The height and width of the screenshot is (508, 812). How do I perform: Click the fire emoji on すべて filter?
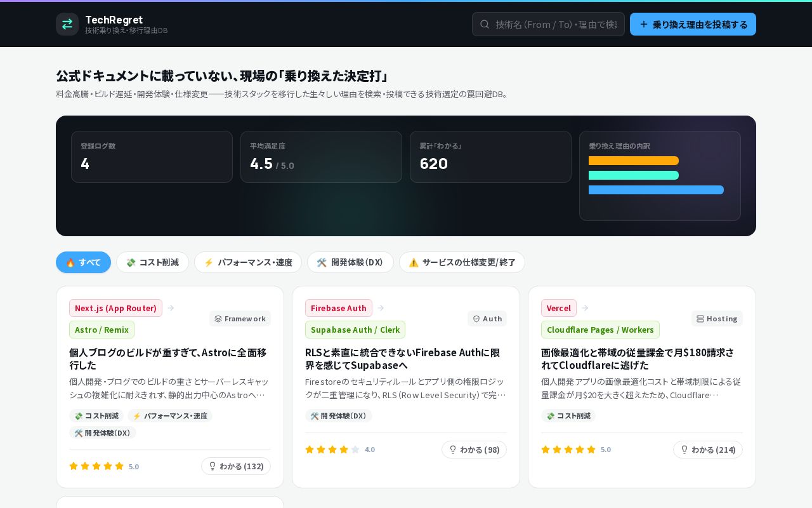[70, 262]
